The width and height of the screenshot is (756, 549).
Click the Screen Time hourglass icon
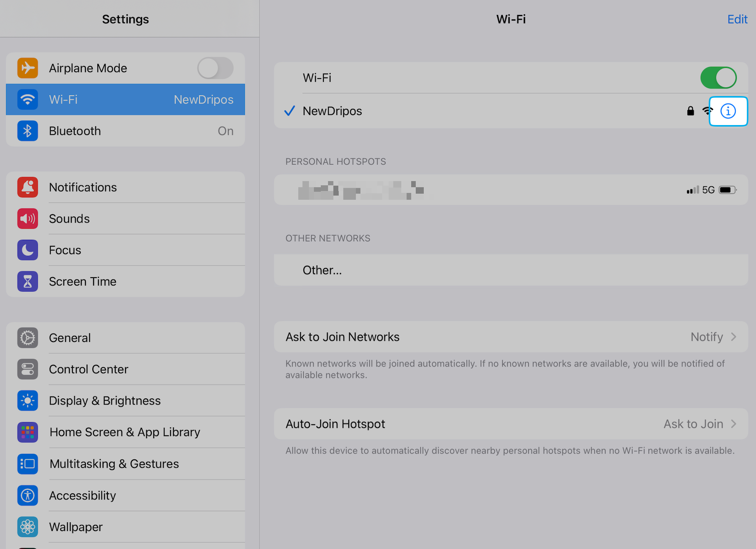(27, 281)
